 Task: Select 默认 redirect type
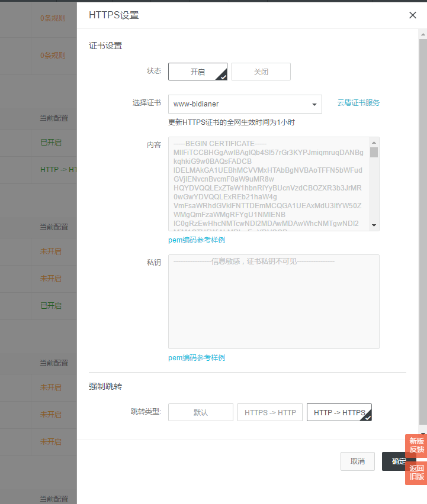coord(200,412)
